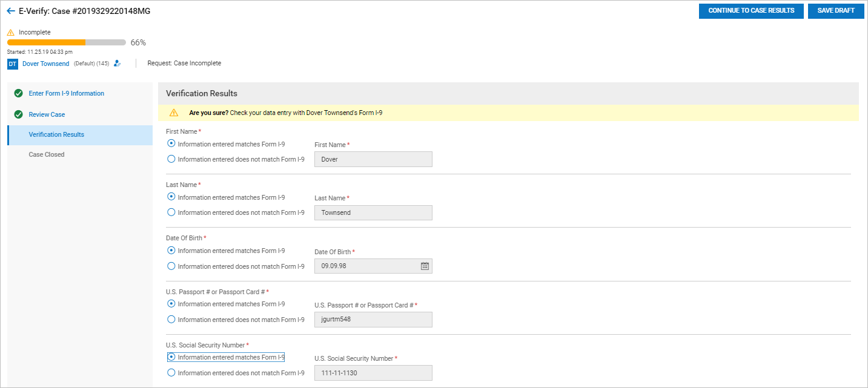Image resolution: width=868 pixels, height=388 pixels.
Task: Select 'matches Form I-9' for Date Of Birth
Action: click(171, 251)
